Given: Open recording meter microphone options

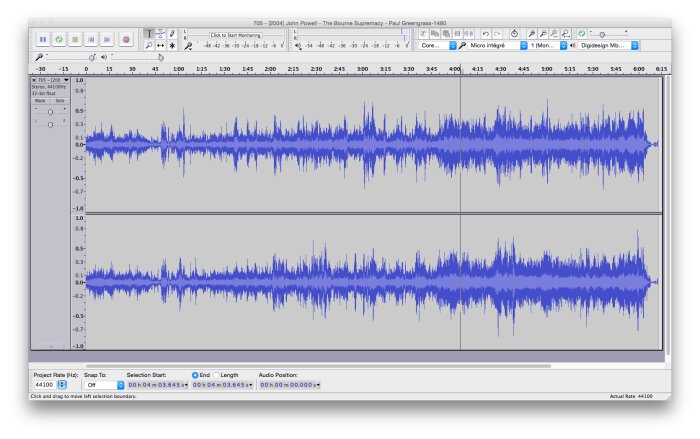Looking at the screenshot, I should coord(189,46).
